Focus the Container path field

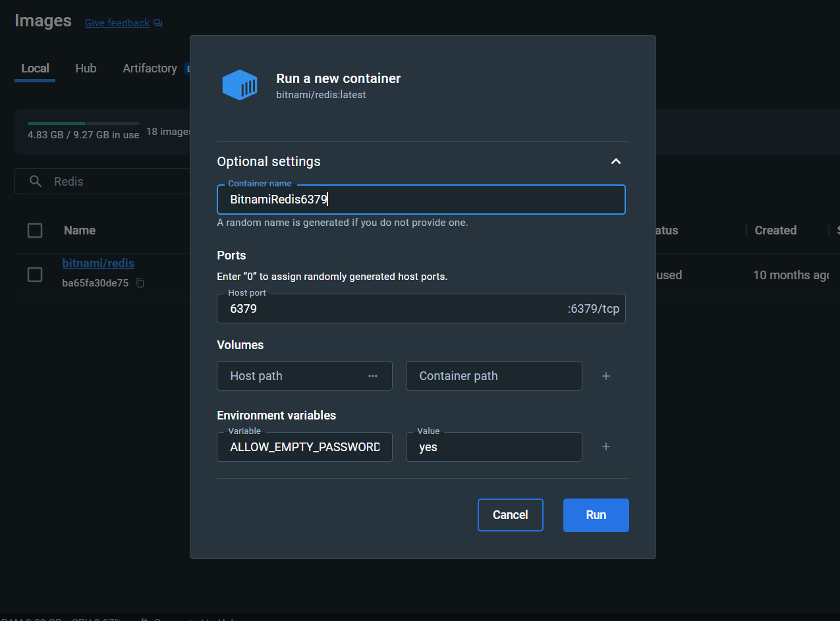(x=493, y=376)
